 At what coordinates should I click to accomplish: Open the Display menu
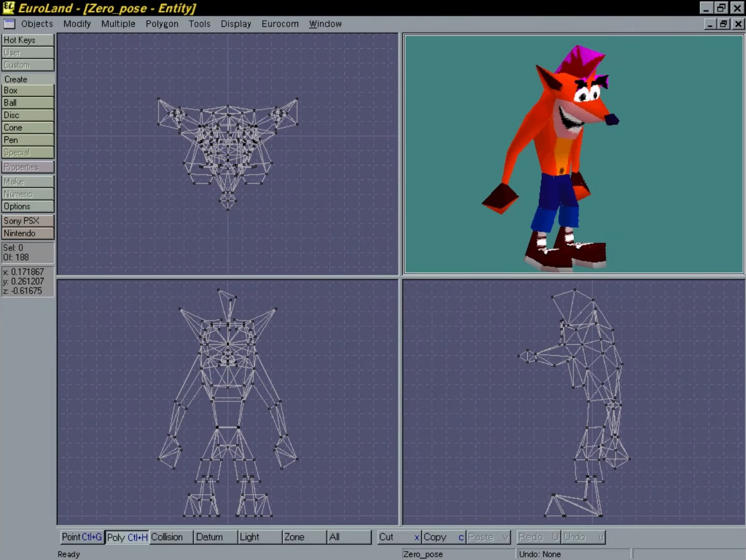click(236, 24)
